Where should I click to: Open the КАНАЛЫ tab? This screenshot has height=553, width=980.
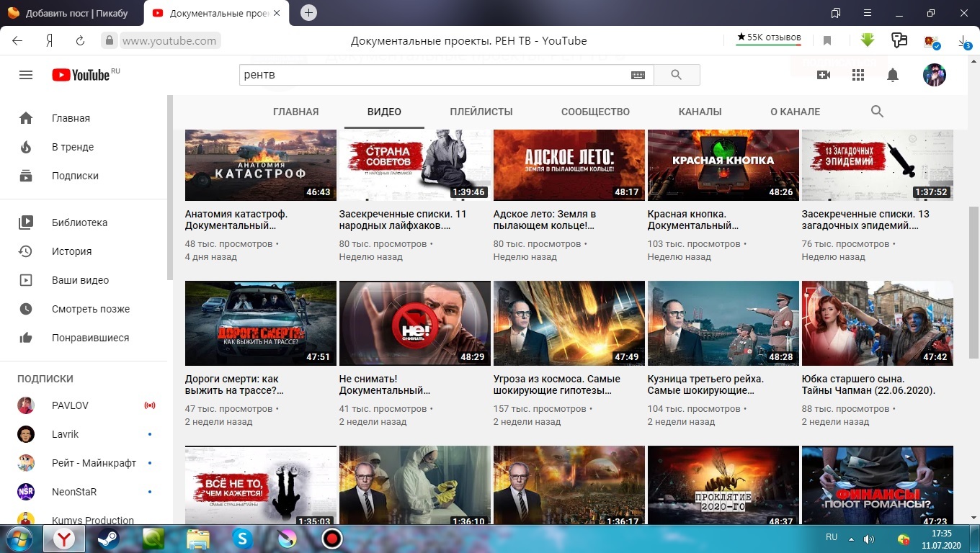700,112
